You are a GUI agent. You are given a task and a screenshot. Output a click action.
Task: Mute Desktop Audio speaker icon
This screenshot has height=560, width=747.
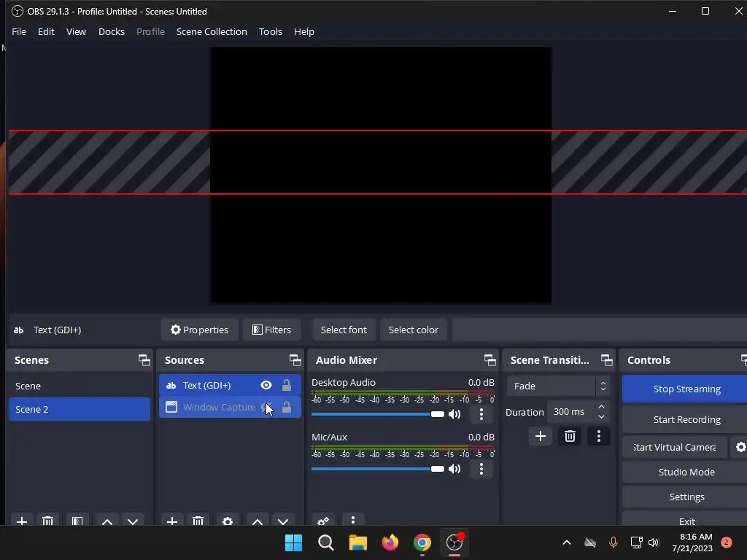[x=454, y=414]
